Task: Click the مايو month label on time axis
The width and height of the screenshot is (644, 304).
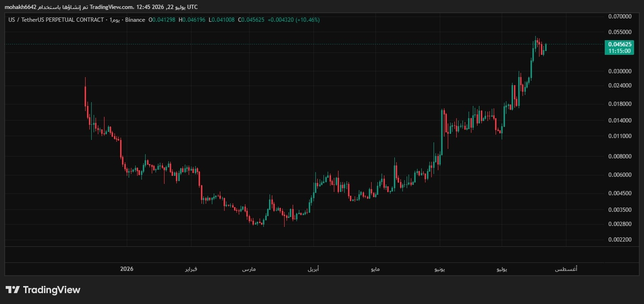Action: click(374, 269)
